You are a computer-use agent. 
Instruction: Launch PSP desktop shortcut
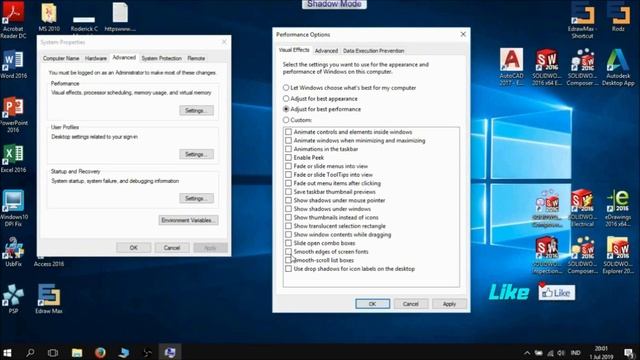13,299
